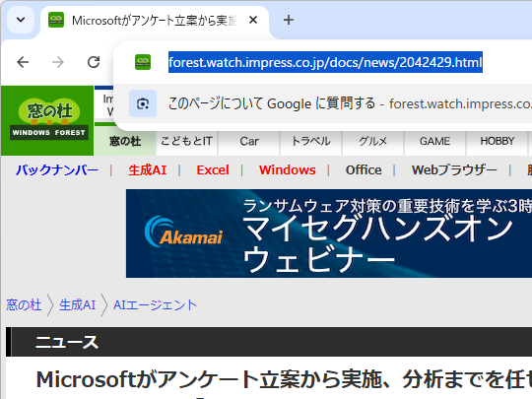Open the Windows category link
Screen dimensions: 532x399
(288, 169)
